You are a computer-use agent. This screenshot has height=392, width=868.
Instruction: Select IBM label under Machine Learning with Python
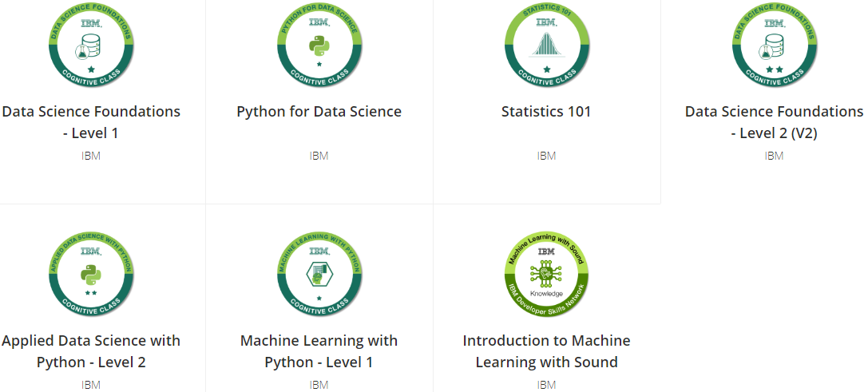[x=319, y=385]
